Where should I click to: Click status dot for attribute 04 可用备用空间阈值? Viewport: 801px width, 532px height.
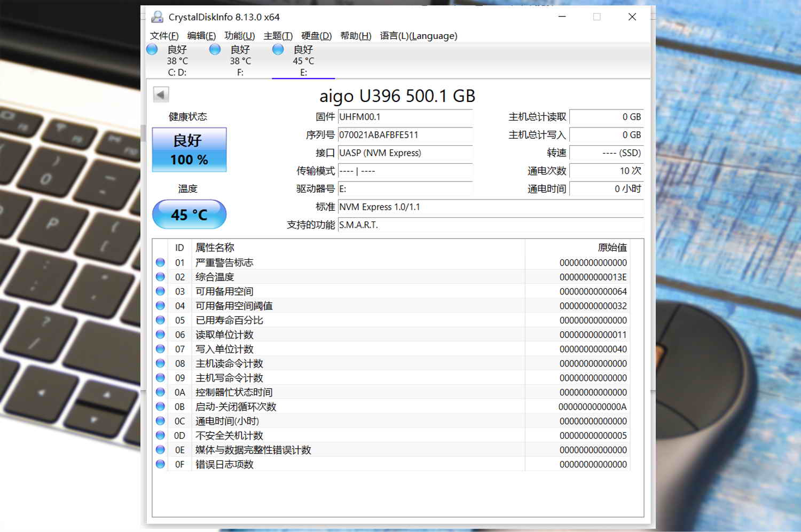click(x=160, y=306)
